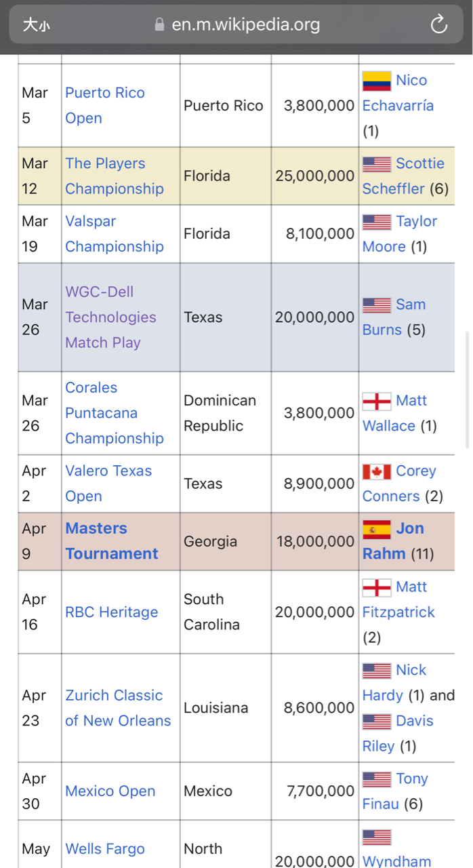Screen dimensions: 473x868
Task: Click the Canada flag beside Corey Conners
Action: 377,471
